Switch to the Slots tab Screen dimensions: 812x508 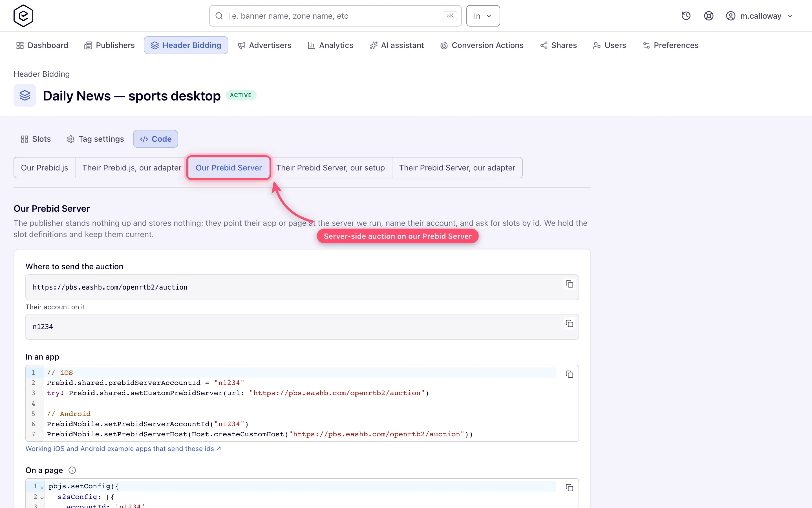(36, 139)
